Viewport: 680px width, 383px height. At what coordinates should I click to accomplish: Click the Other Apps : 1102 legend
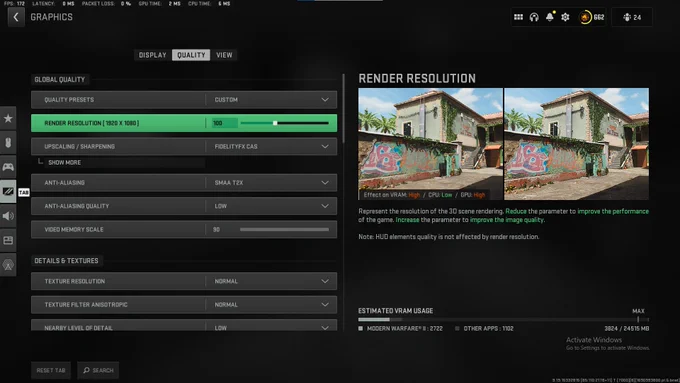[x=484, y=329]
